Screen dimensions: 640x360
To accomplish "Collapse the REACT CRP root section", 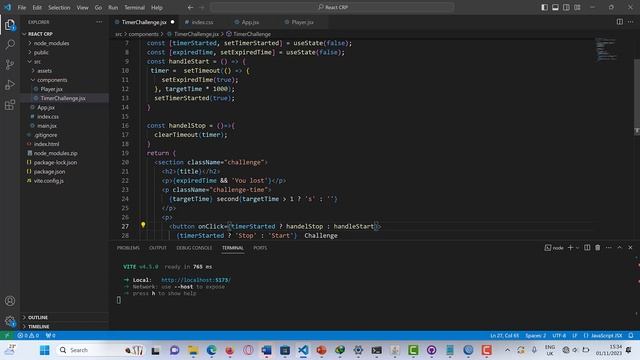I will 40,34.
